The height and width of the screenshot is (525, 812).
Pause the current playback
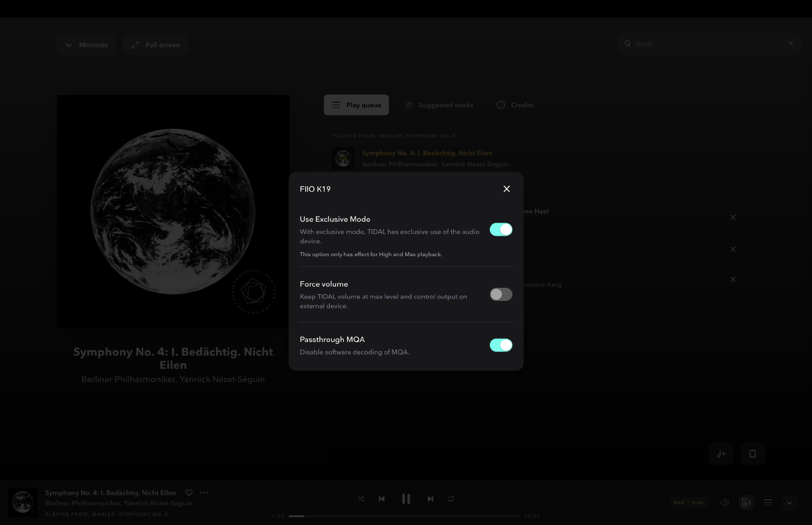[406, 499]
